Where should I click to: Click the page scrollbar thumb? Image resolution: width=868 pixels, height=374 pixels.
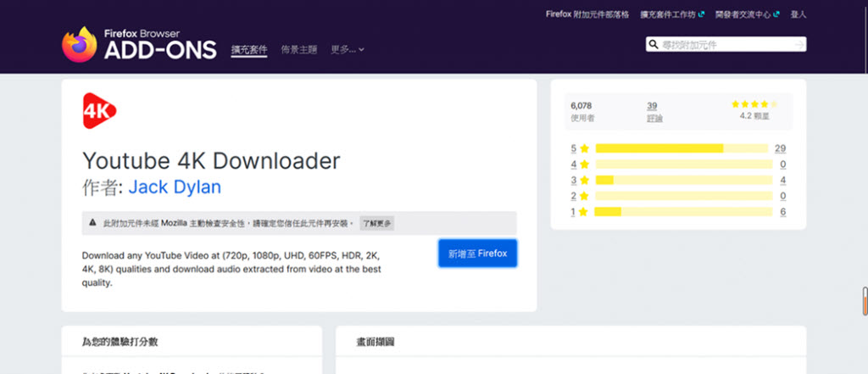click(865, 301)
